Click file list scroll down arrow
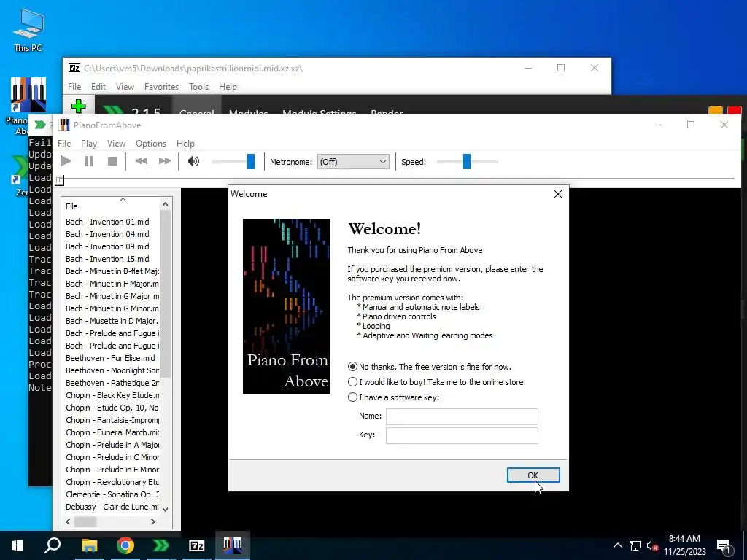The image size is (747, 560). (166, 509)
